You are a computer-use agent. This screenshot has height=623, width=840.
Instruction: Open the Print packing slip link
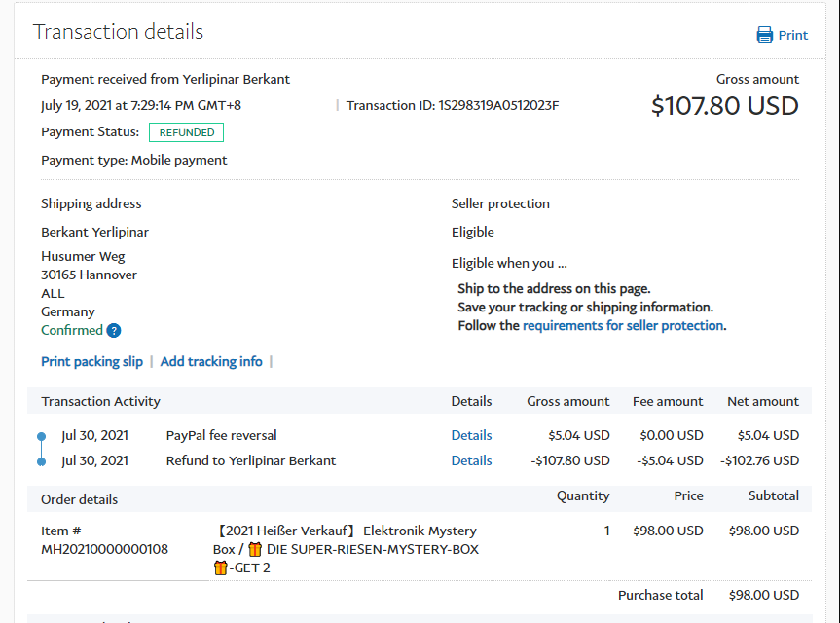(x=91, y=361)
